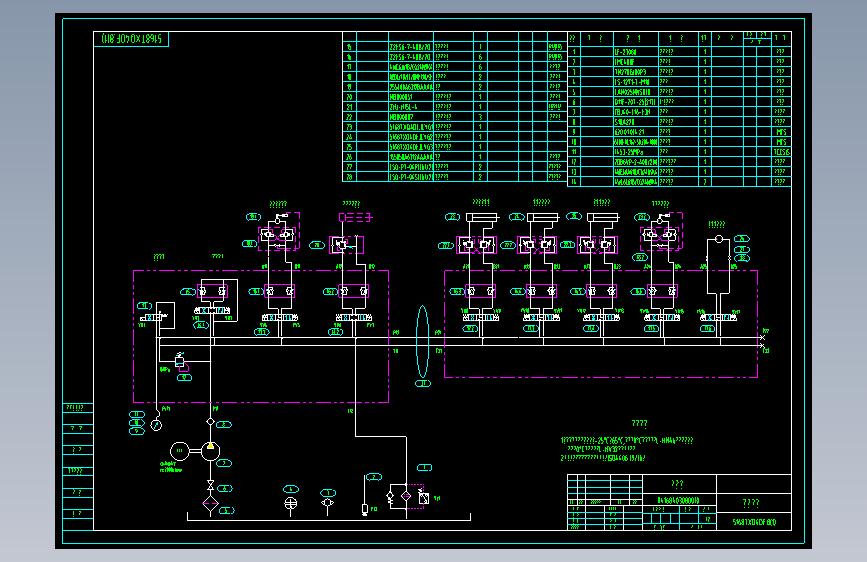
Task: Click the relief valve symbol inside left manifold
Action: tap(180, 361)
